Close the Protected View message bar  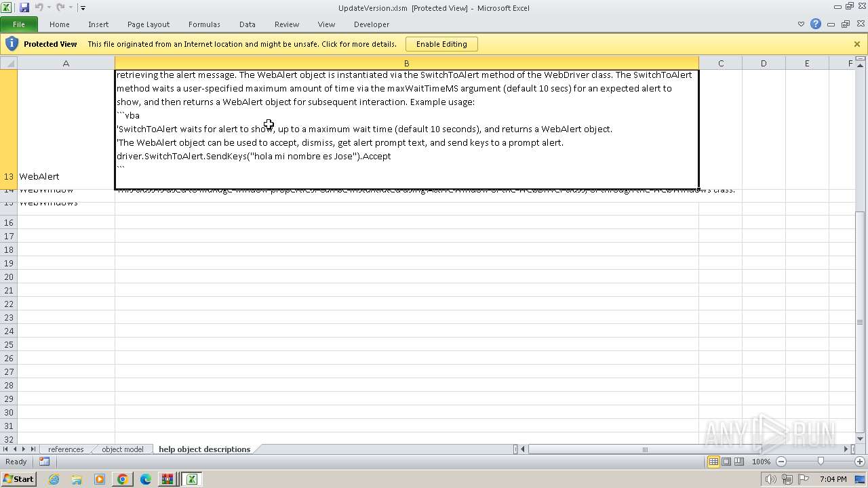coord(857,44)
